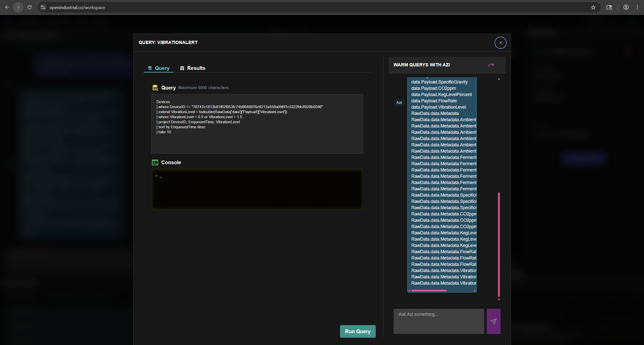644x345 pixels.
Task: Click the browser back arrow
Action: (7, 7)
